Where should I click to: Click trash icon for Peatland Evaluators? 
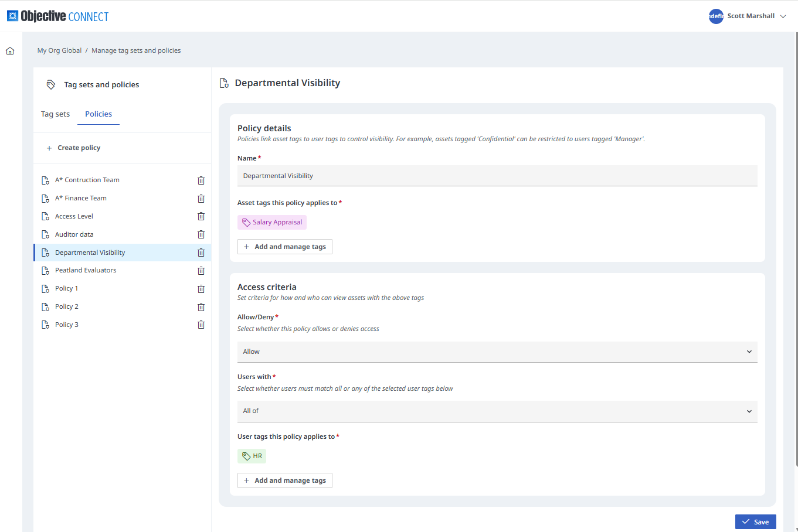201,271
